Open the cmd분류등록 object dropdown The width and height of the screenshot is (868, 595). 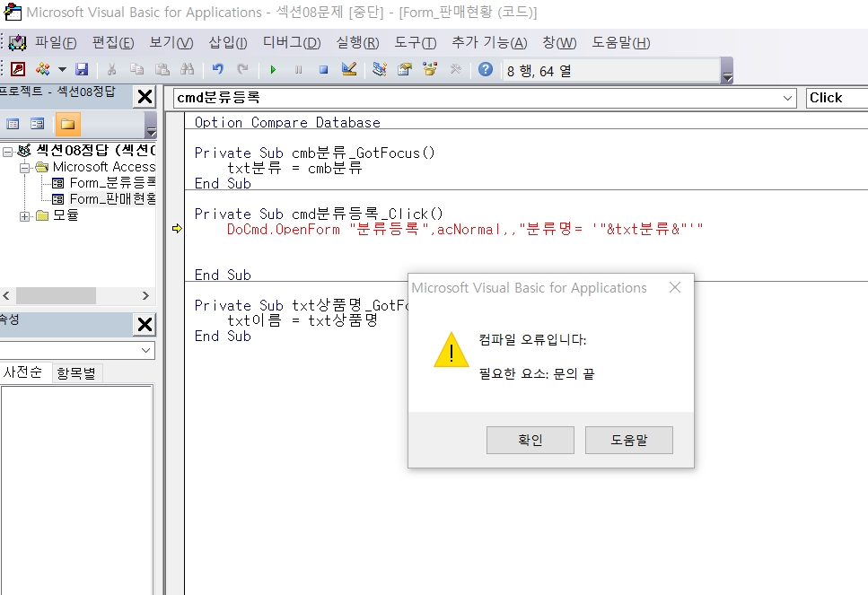(788, 98)
